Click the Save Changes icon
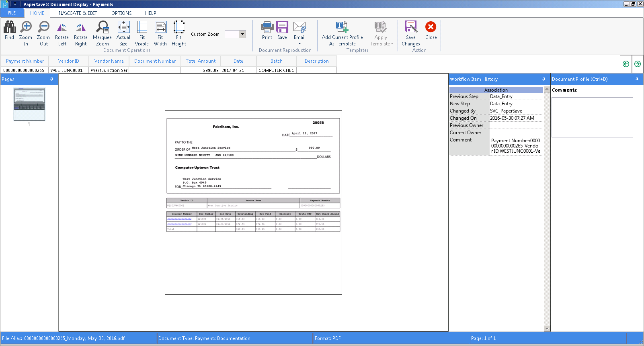This screenshot has height=346, width=644. click(411, 27)
